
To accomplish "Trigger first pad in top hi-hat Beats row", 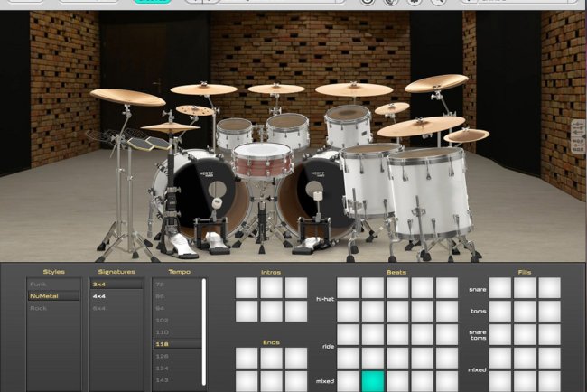I will [x=348, y=288].
